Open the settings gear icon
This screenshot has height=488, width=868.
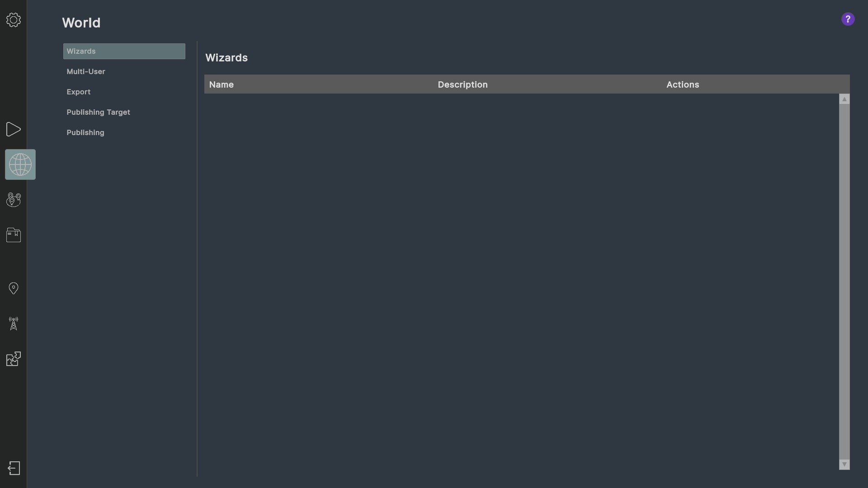14,20
